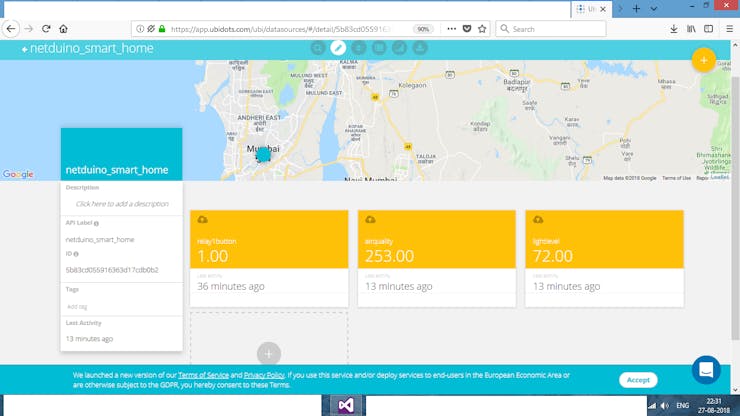740x416 pixels.
Task: Close the Ubidots browser tab
Action: tap(603, 9)
